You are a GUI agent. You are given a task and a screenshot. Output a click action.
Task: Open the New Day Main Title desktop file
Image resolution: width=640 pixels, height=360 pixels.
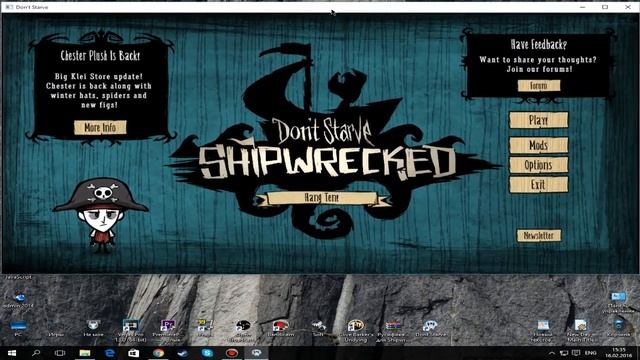tap(580, 331)
